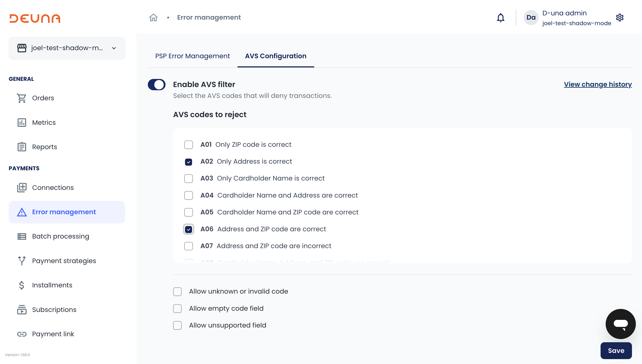Click the Orders cart icon
642x364 pixels.
[22, 98]
